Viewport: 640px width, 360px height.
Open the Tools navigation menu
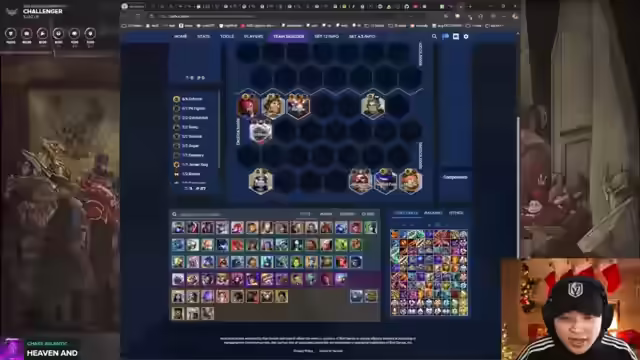[x=227, y=36]
